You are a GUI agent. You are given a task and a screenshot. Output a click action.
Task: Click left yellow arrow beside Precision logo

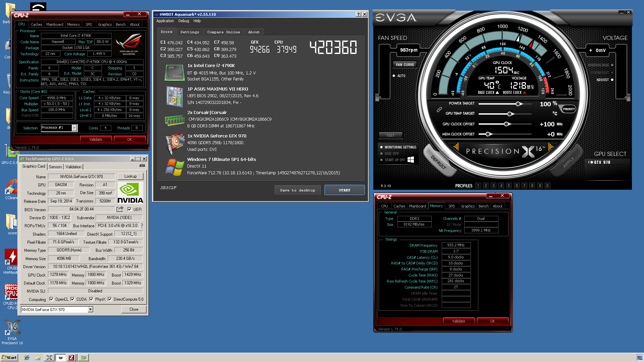(456, 147)
